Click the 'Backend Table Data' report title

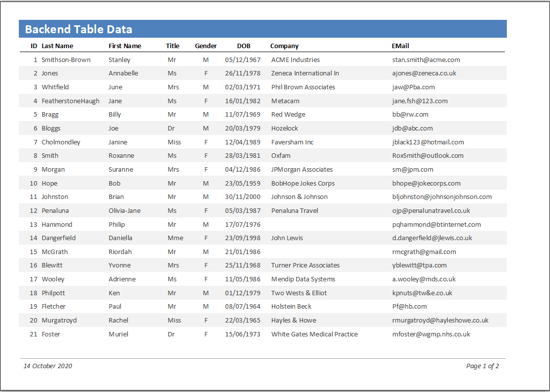click(78, 29)
